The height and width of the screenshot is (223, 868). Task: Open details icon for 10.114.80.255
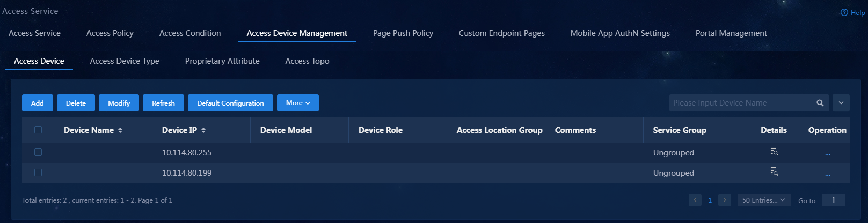774,151
